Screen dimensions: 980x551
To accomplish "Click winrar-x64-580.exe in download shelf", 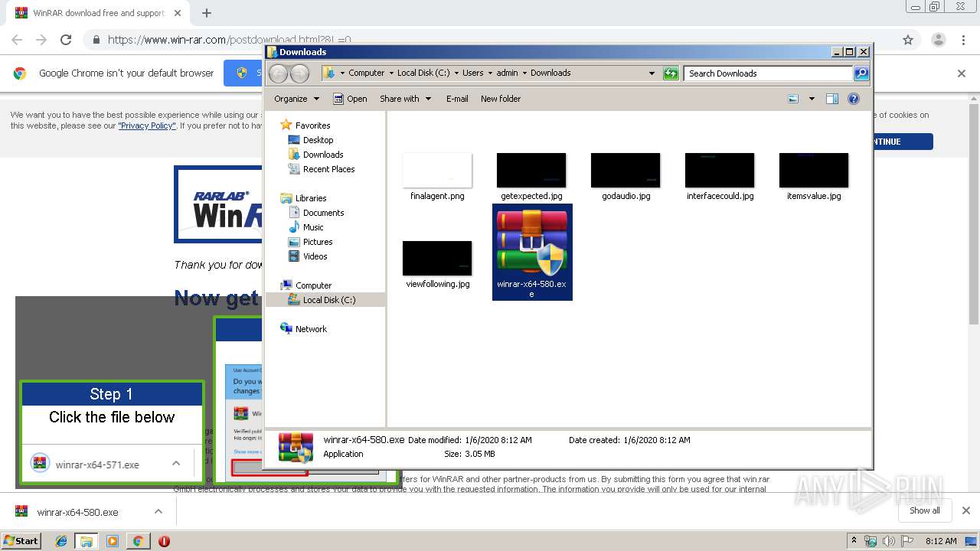I will [77, 512].
